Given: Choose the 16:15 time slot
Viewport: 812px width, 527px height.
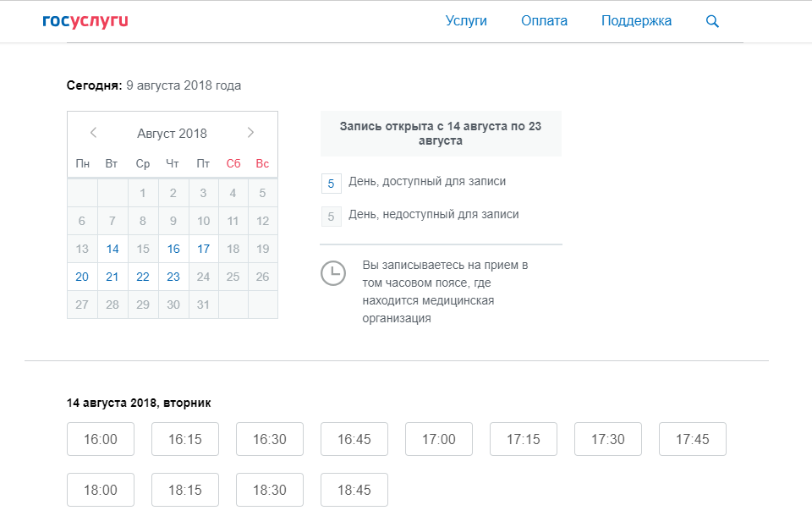Looking at the screenshot, I should pyautogui.click(x=185, y=439).
